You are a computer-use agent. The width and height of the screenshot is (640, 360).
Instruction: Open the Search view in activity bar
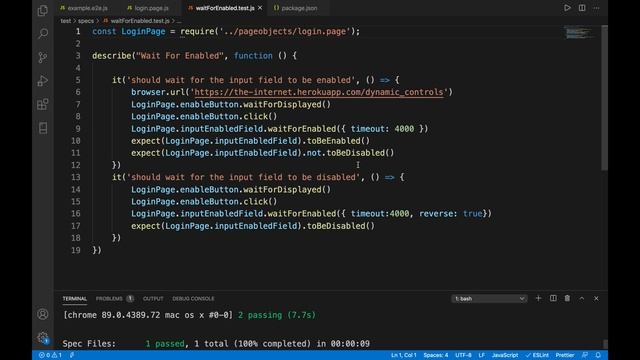click(42, 33)
